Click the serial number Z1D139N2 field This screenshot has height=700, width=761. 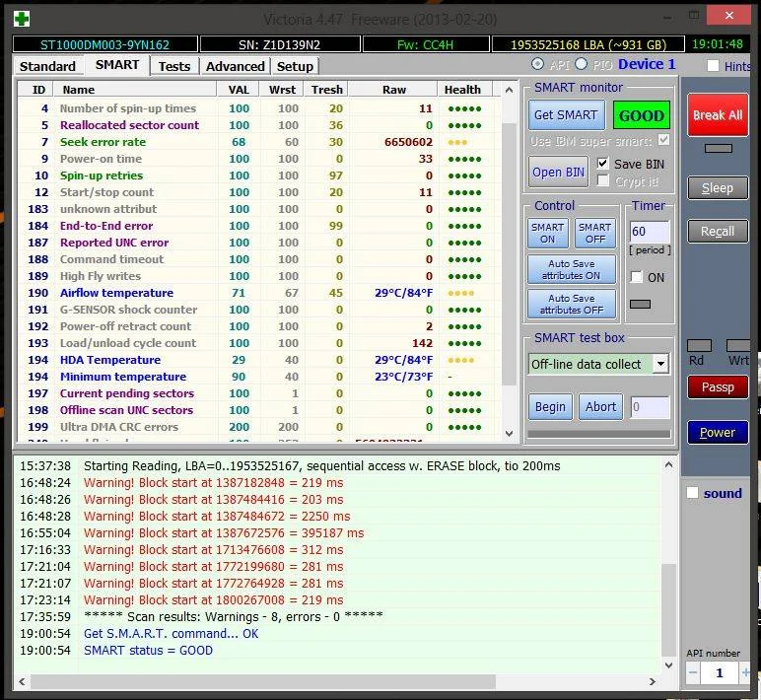[280, 44]
